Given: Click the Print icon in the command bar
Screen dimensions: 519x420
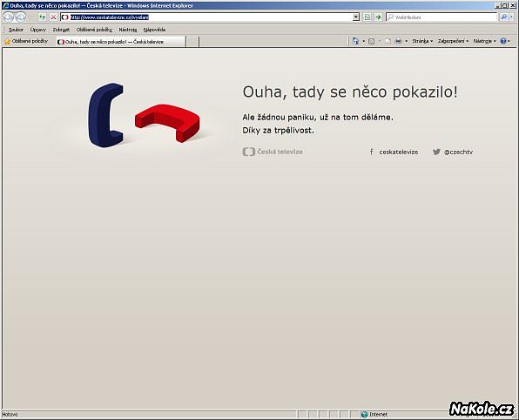Looking at the screenshot, I should (x=399, y=41).
